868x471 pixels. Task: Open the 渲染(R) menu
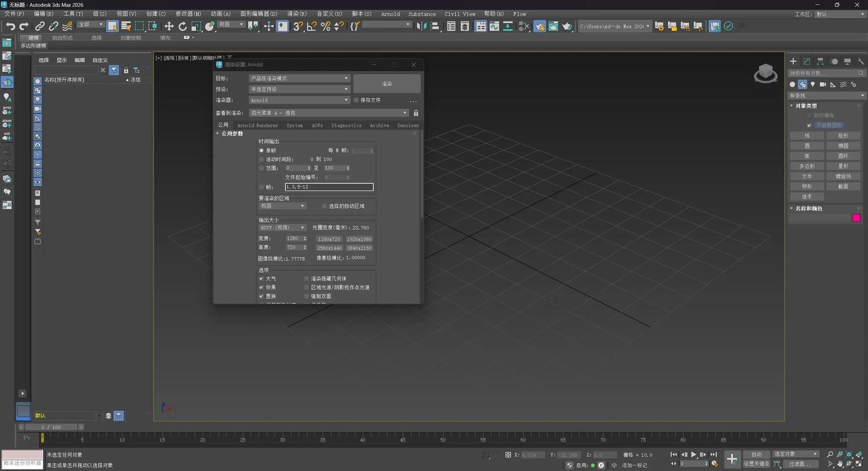(x=297, y=14)
